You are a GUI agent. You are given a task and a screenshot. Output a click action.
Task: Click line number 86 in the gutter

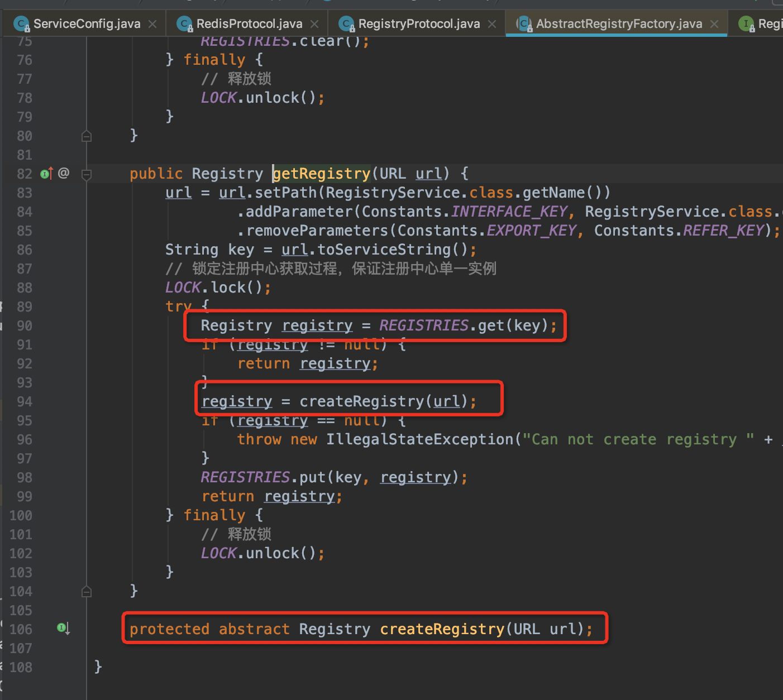(25, 250)
